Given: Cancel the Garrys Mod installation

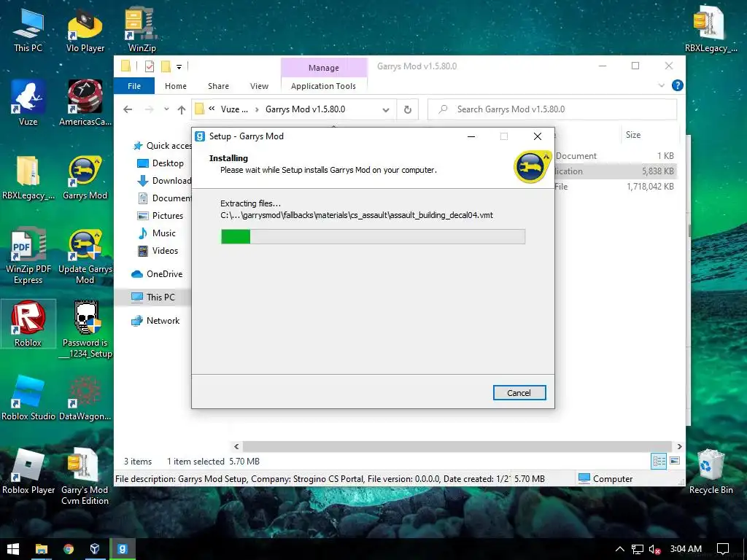Looking at the screenshot, I should (x=519, y=393).
